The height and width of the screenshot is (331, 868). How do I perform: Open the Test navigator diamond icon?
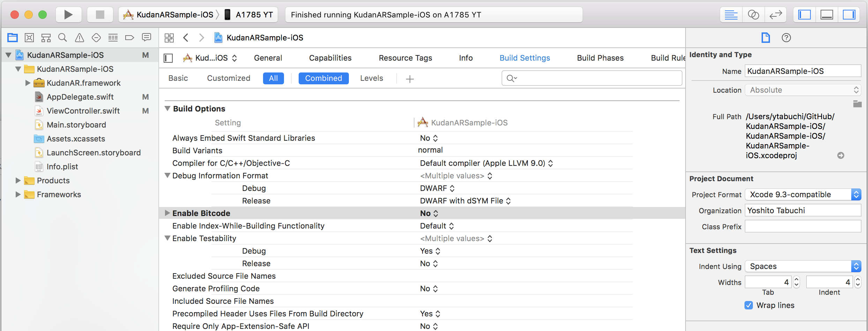96,38
